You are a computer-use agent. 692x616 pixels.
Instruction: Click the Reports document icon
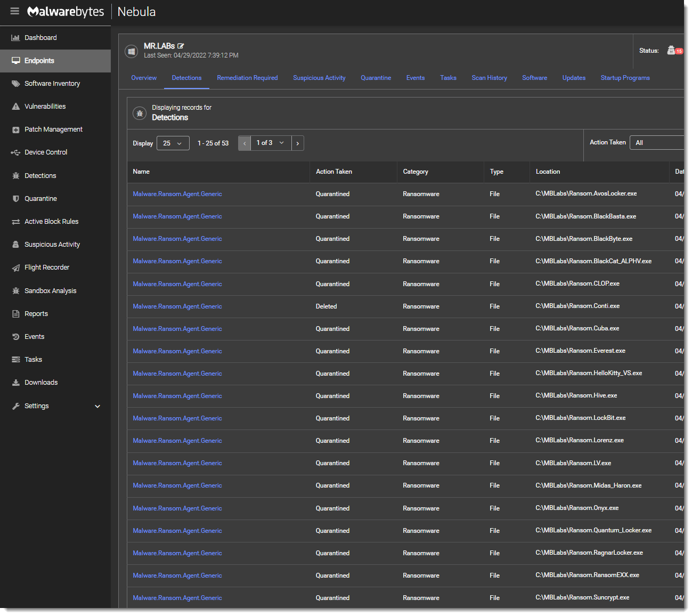15,314
